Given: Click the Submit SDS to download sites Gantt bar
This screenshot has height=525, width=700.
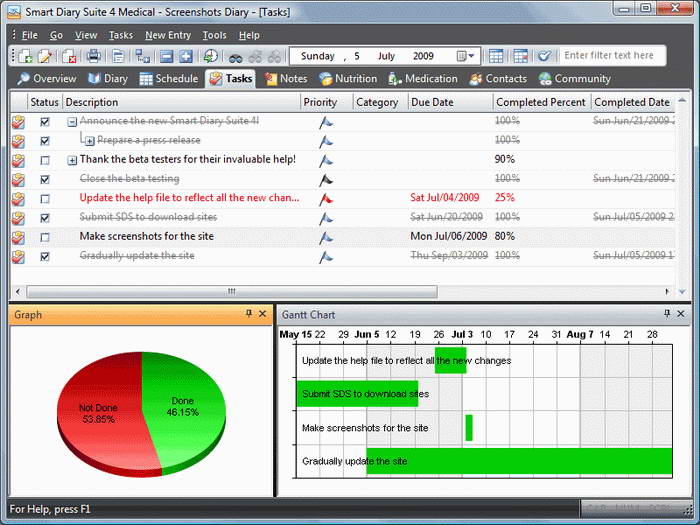Looking at the screenshot, I should pyautogui.click(x=357, y=394).
